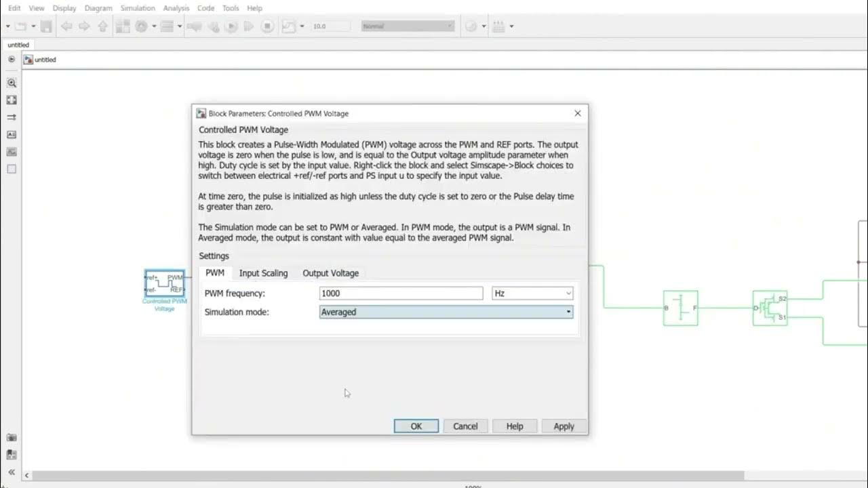Open the Simulation Data Inspector icon
Screen dimensions: 868x488
(288, 26)
